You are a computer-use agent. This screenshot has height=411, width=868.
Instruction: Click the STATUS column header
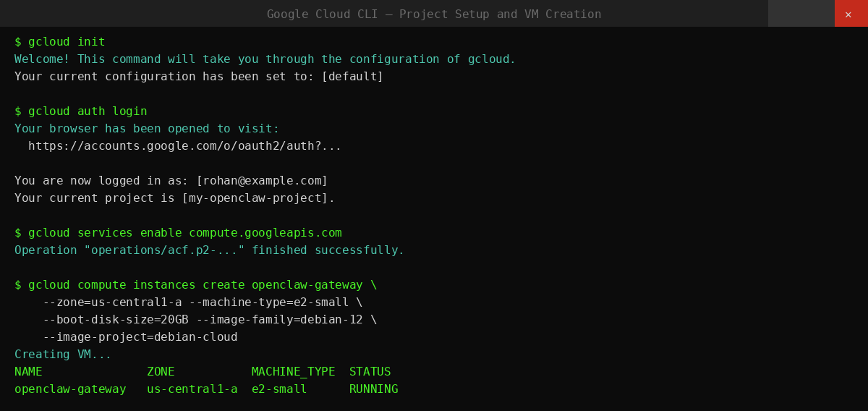(370, 372)
